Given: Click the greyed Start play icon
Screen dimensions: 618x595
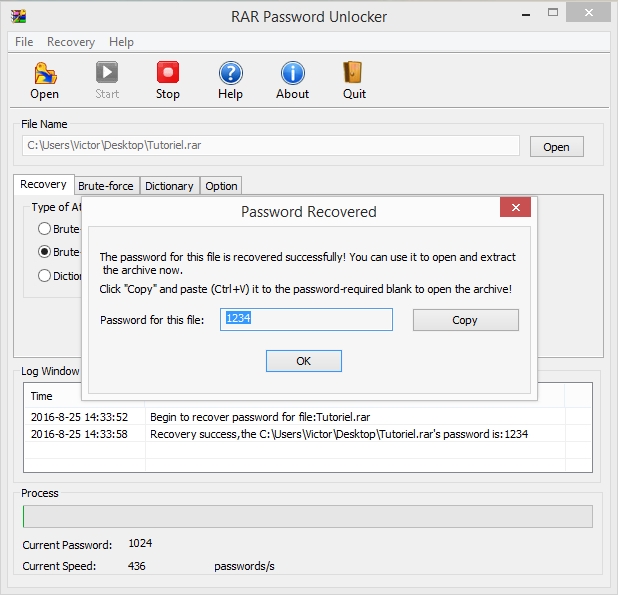Looking at the screenshot, I should tap(107, 73).
